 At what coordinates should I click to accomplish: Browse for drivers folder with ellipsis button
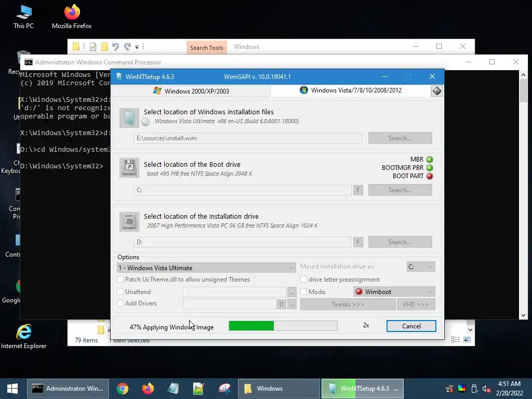pos(292,304)
